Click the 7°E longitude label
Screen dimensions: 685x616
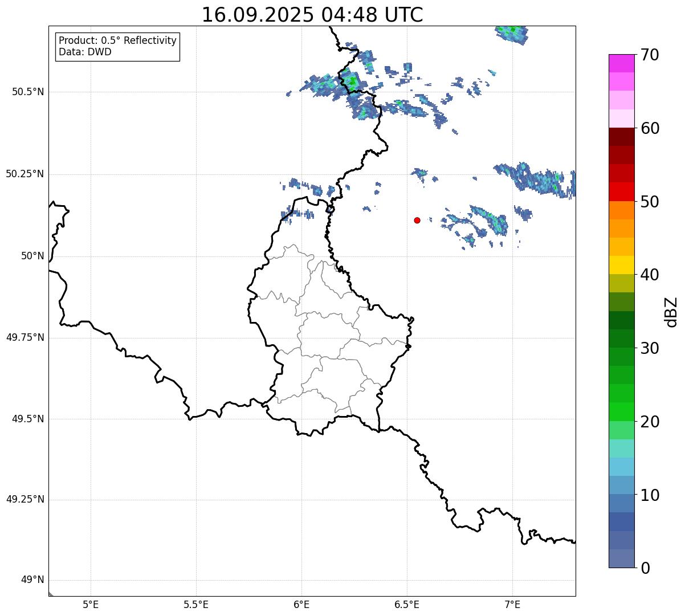click(512, 604)
